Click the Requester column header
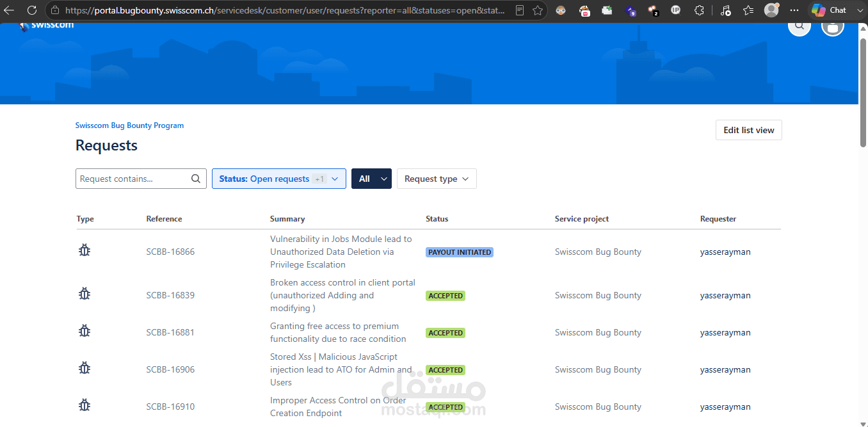Screen dimensions: 868x427 [718, 219]
